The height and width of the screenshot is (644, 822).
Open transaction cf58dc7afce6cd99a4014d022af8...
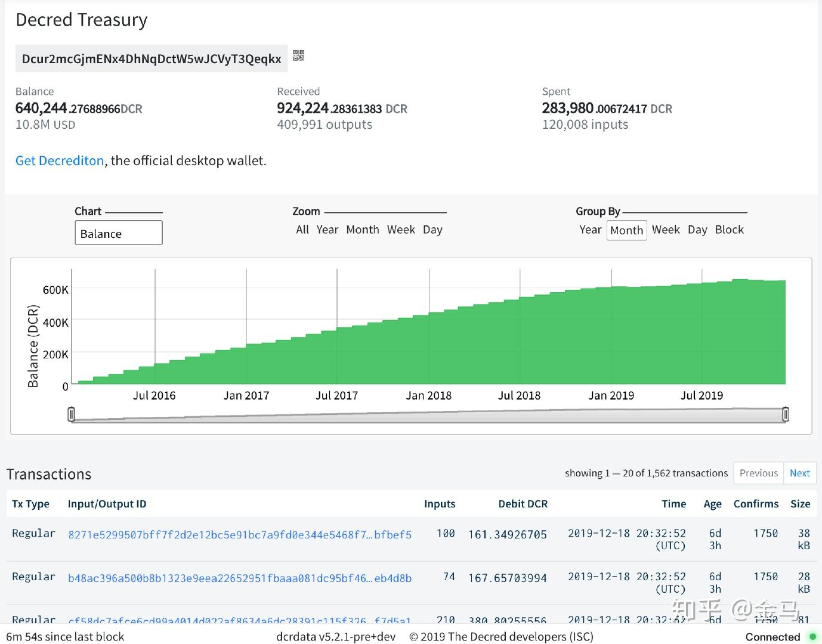coord(240,620)
